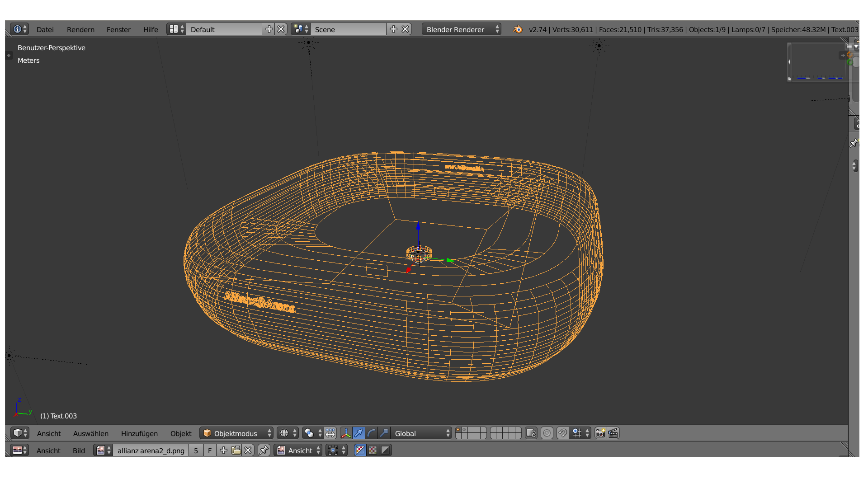Click the OpenGL render animation clapper icon
The width and height of the screenshot is (868, 488).
click(x=613, y=433)
